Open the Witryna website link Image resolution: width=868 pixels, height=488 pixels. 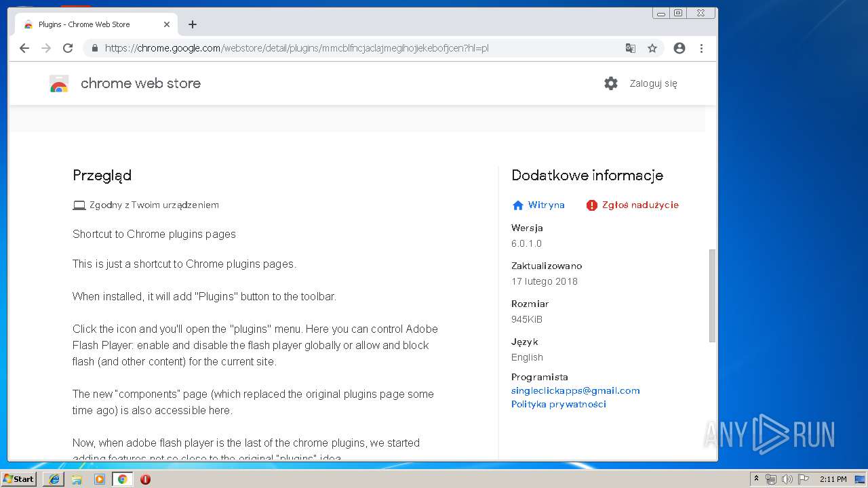click(x=546, y=205)
